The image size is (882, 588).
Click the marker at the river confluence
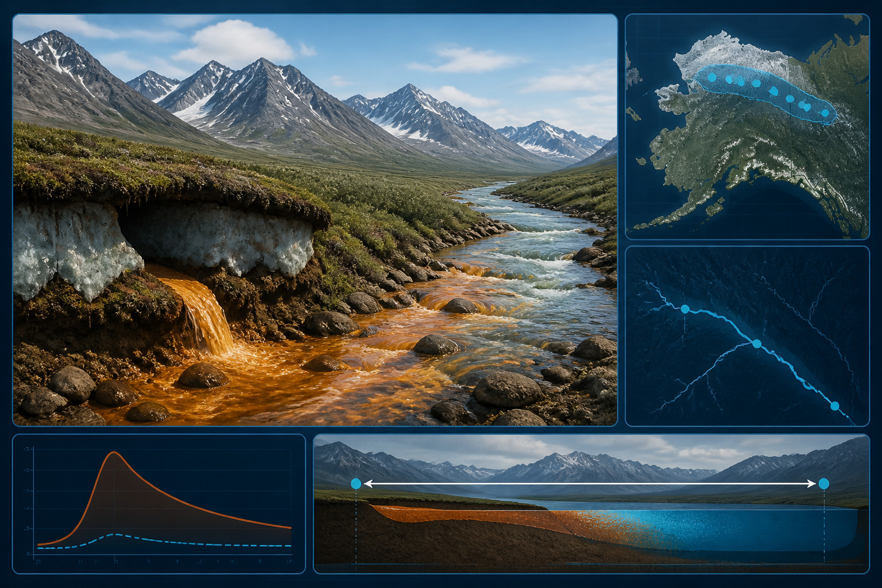click(757, 343)
